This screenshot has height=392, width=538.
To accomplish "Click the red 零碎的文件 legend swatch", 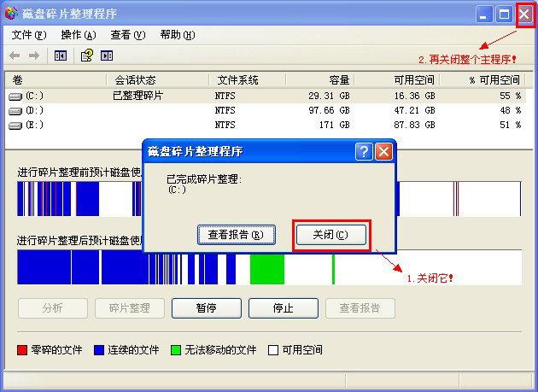I will pos(22,350).
